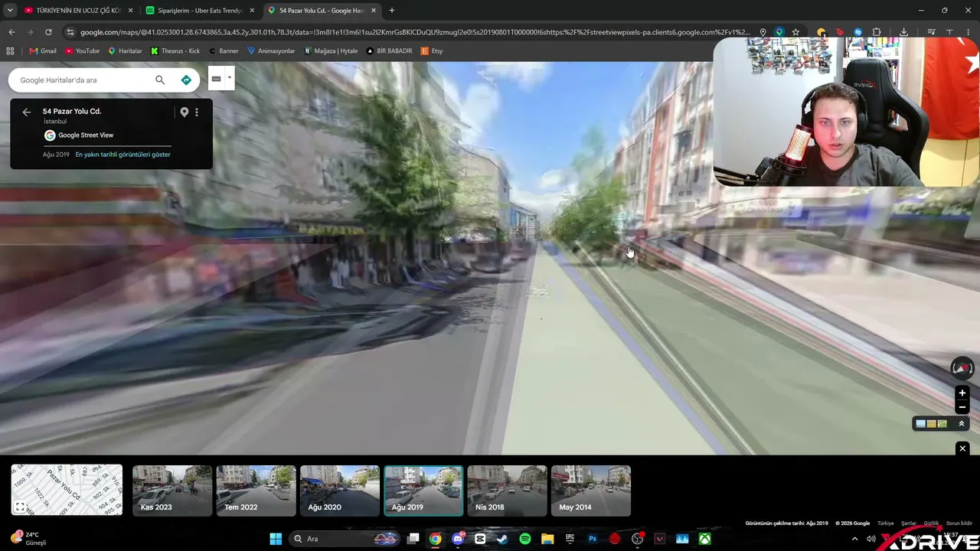Open the Windows Start menu
The height and width of the screenshot is (551, 980).
276,539
